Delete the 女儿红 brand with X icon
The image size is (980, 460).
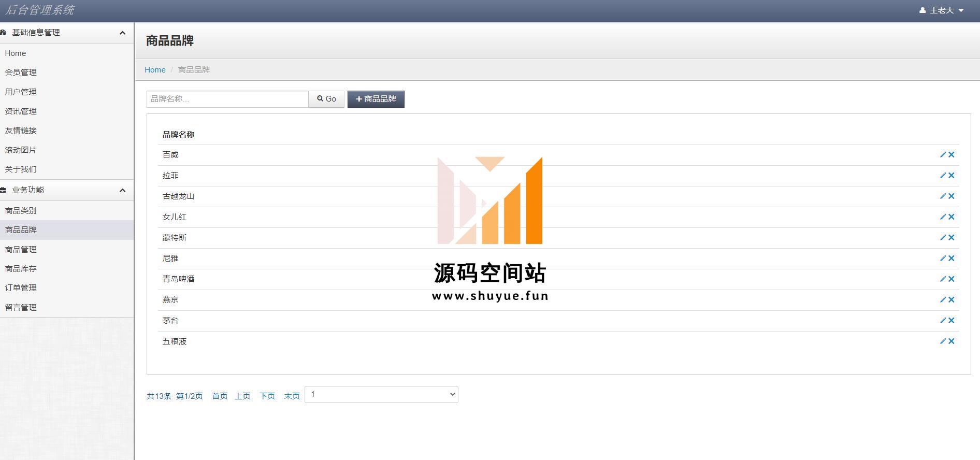coord(952,217)
